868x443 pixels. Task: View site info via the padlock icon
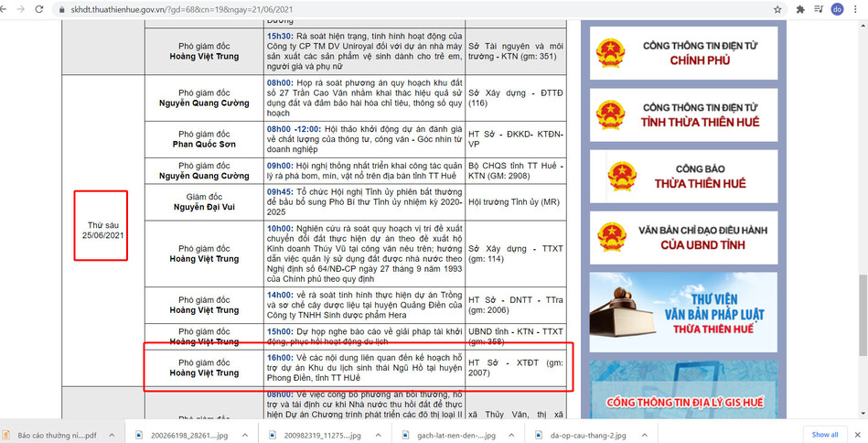(61, 9)
